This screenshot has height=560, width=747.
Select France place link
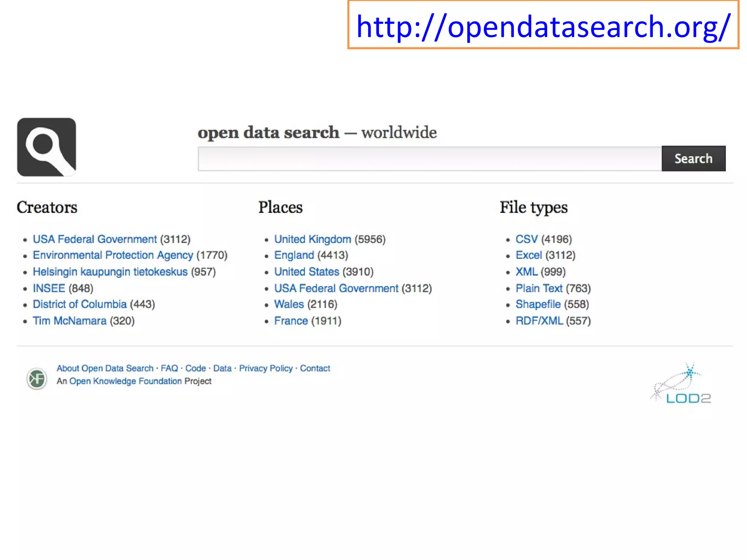(x=291, y=321)
